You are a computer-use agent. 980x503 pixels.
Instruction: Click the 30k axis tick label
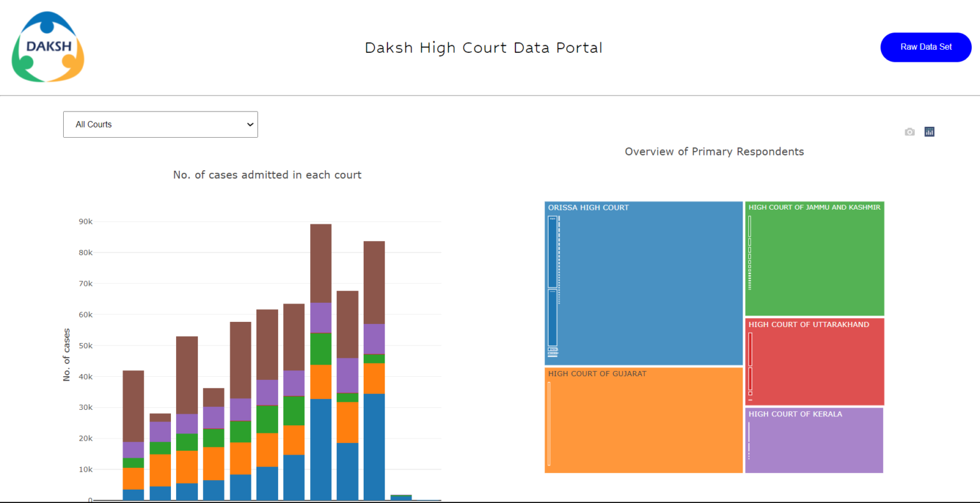(85, 407)
